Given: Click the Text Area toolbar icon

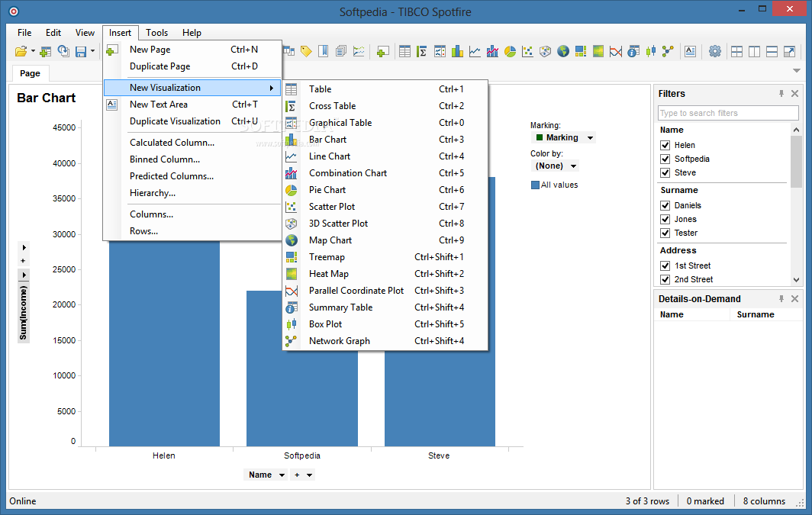Looking at the screenshot, I should pyautogui.click(x=690, y=51).
